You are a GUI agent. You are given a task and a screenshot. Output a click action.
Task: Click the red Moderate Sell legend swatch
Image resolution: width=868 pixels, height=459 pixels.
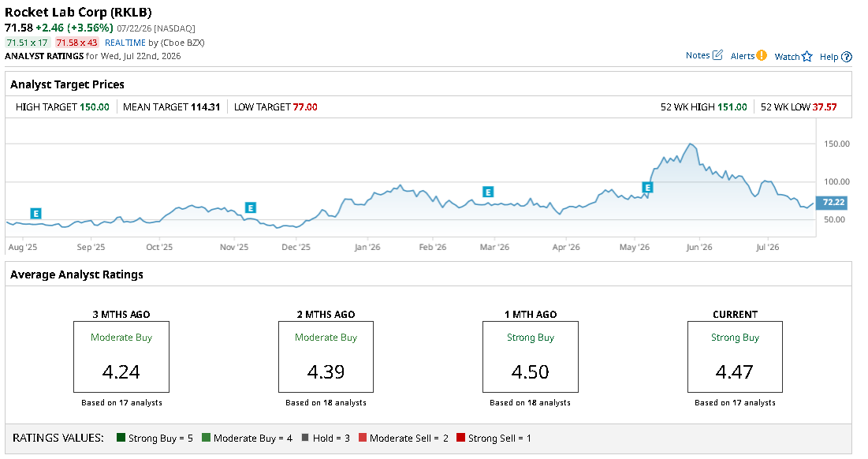coord(363,438)
